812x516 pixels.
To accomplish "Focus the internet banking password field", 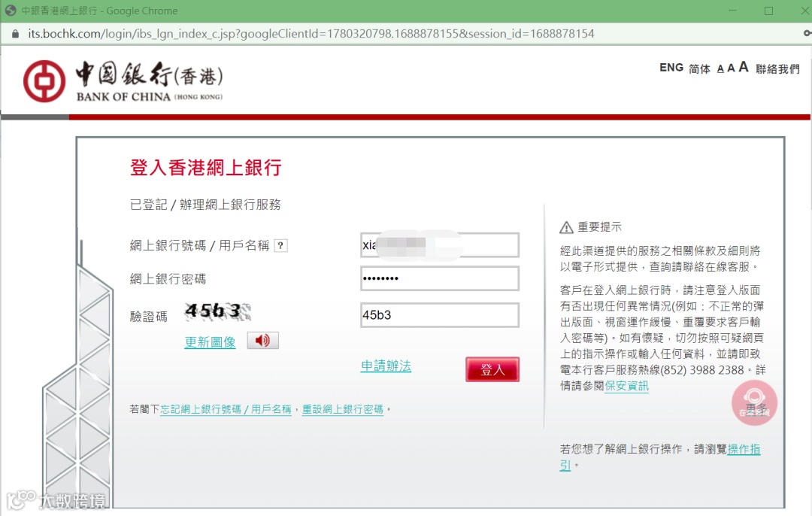I will coord(440,279).
